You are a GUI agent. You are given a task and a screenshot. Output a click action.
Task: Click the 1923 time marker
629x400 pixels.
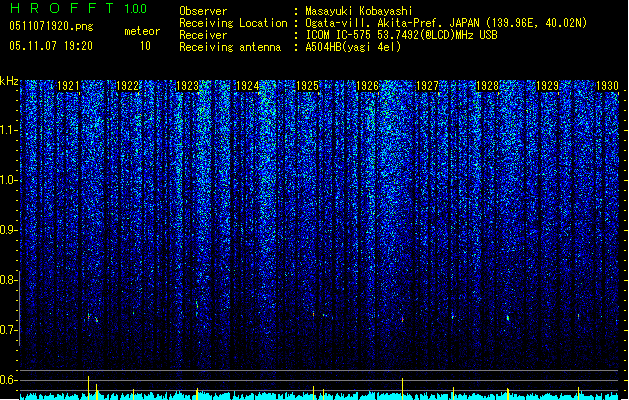tap(187, 86)
